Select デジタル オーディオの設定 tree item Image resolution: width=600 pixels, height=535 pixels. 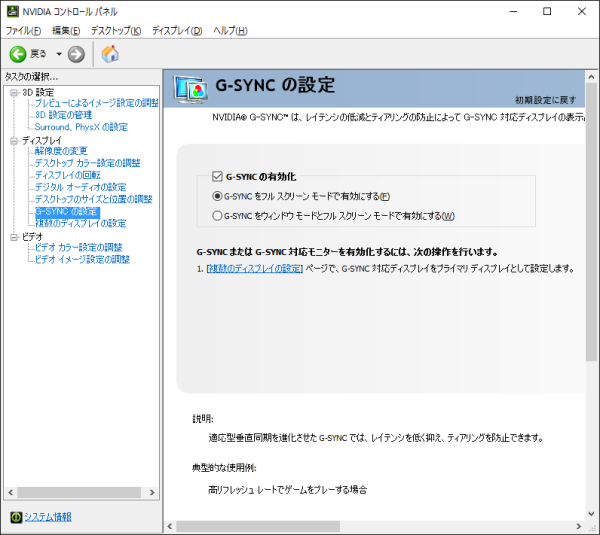pyautogui.click(x=80, y=187)
